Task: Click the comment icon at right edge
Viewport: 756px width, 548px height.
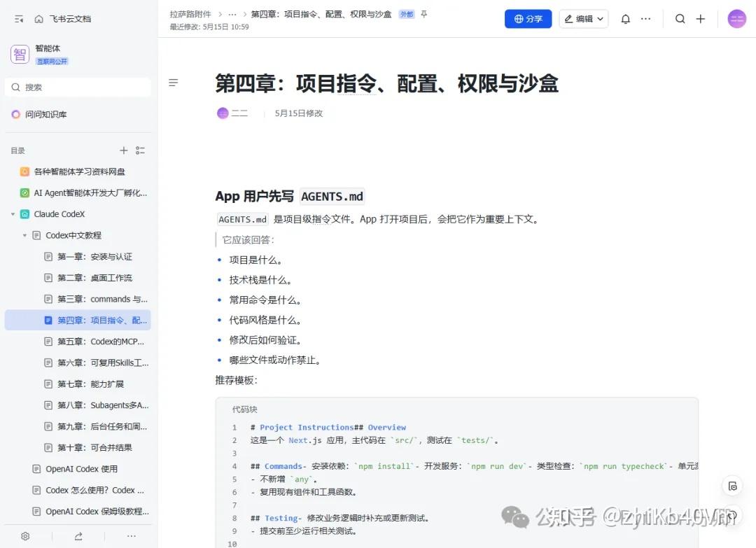Action: (x=732, y=486)
